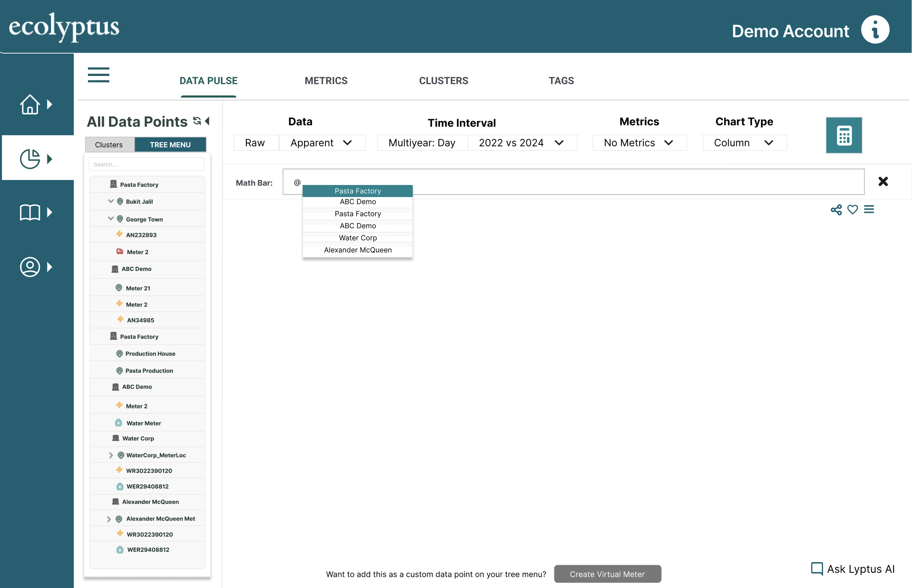Click the tree menu Search field
This screenshot has width=912, height=588.
[147, 164]
